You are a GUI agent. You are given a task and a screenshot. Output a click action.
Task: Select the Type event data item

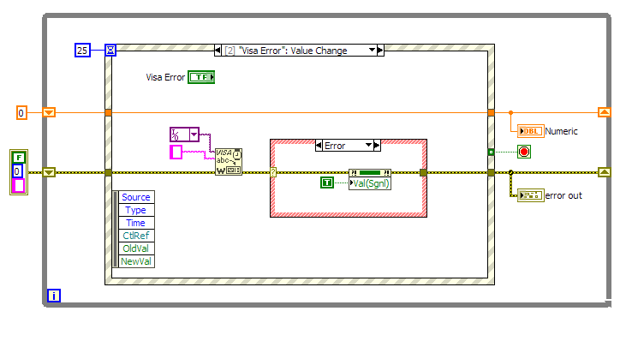[136, 210]
